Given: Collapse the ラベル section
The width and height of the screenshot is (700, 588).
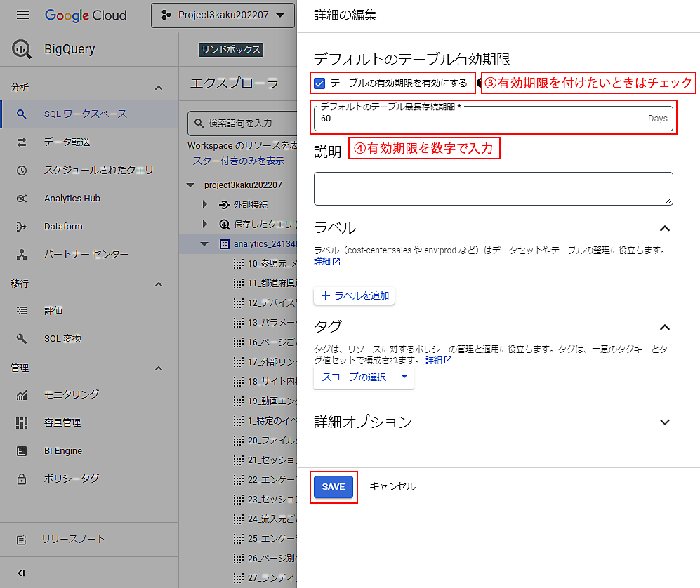Looking at the screenshot, I should pos(665,228).
